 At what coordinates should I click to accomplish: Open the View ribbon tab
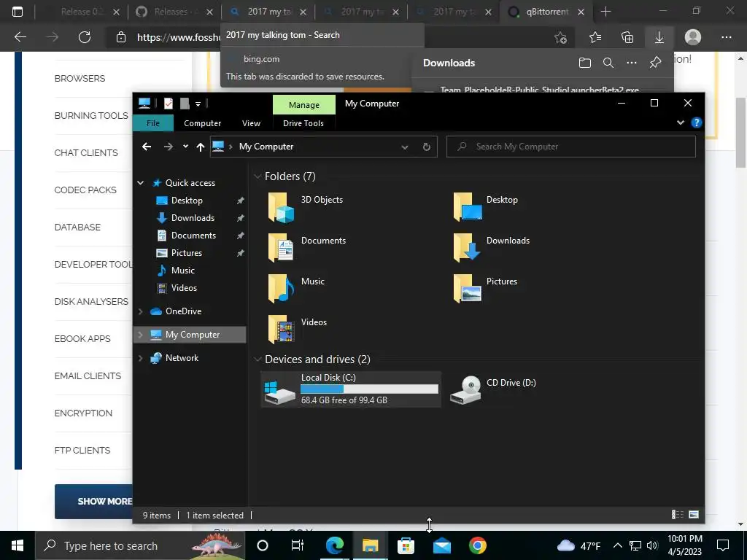click(x=251, y=123)
